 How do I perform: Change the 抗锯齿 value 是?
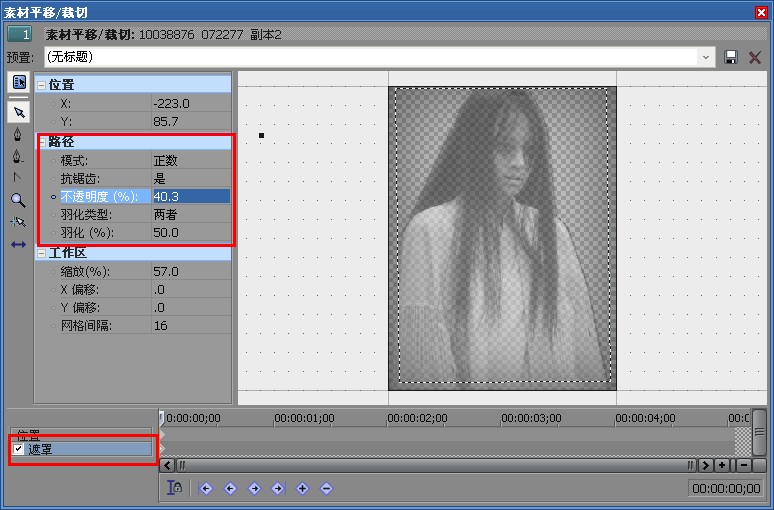pos(191,178)
